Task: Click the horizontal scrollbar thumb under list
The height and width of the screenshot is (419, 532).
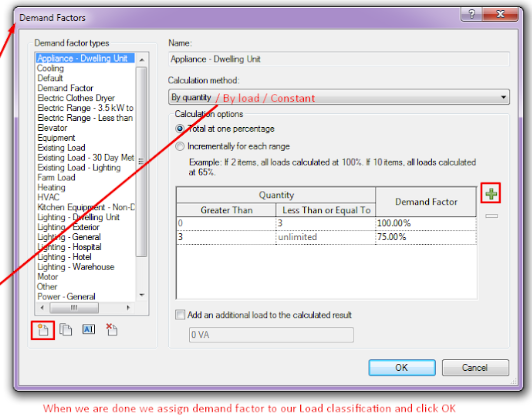Action: click(x=74, y=308)
